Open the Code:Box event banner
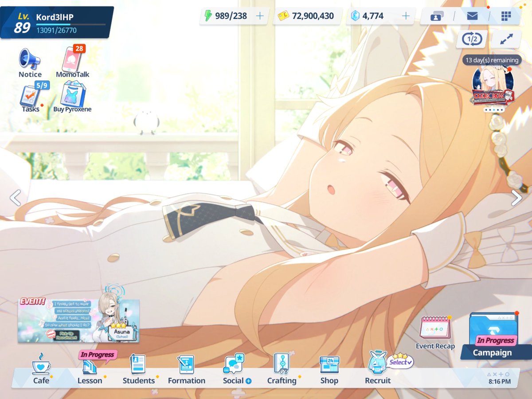532x399 pixels. (x=493, y=86)
